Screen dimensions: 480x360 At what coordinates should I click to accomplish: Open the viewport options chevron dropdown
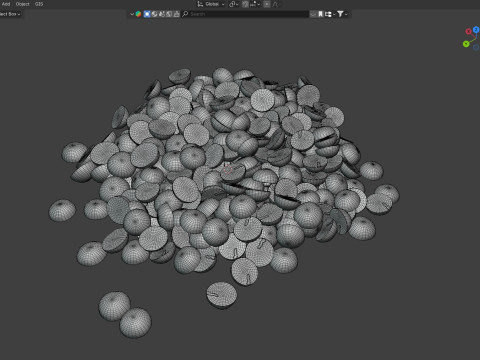(x=132, y=14)
